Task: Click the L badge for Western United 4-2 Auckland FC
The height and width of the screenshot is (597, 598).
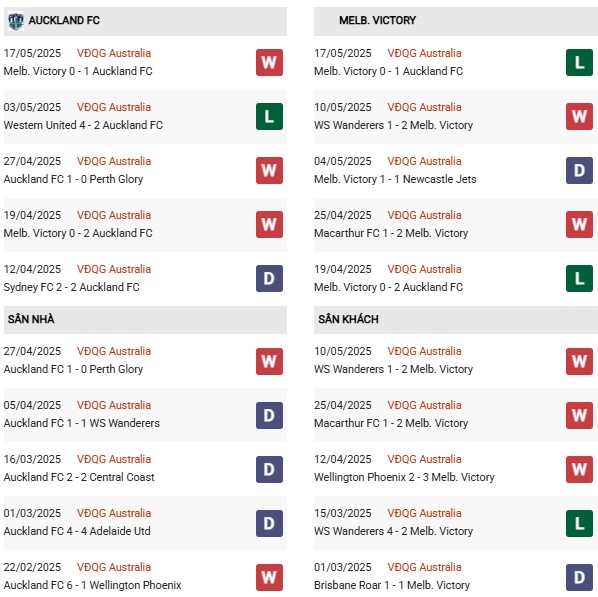Action: tap(269, 116)
